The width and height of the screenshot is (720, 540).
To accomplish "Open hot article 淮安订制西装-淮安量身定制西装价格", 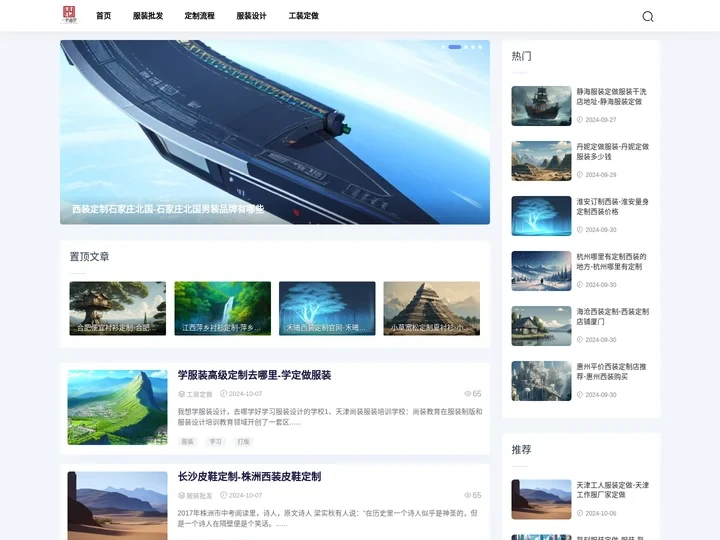I will coord(613,207).
